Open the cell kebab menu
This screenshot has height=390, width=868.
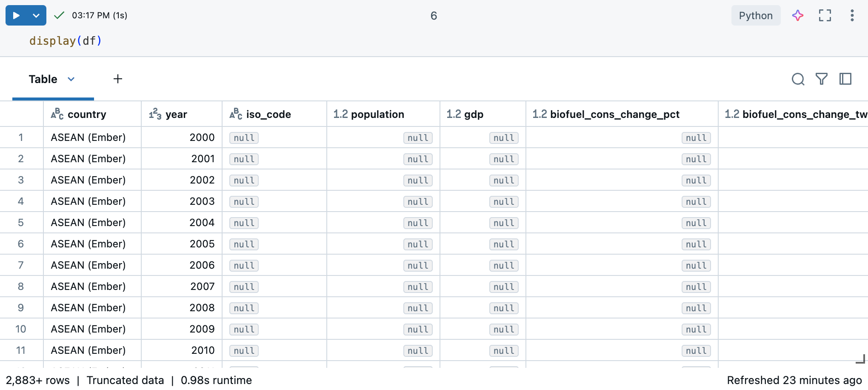[852, 15]
